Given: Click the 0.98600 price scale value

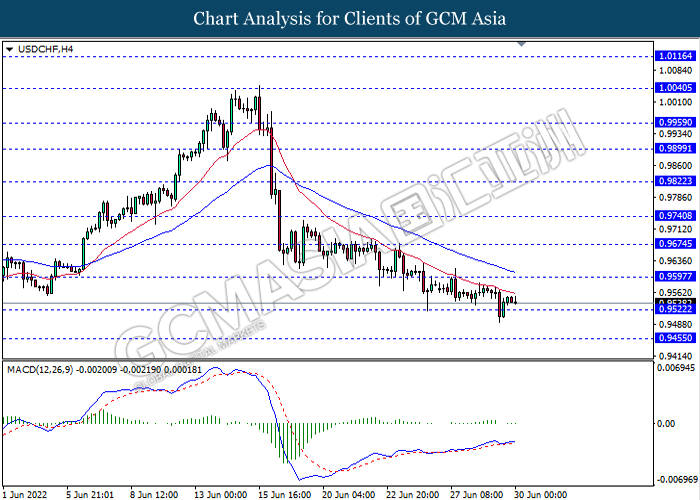Looking at the screenshot, I should [675, 166].
